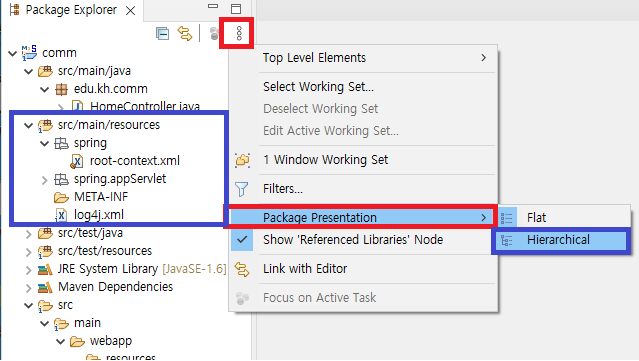639x361 pixels.
Task: Open the View Menu three-dots icon
Action: coord(239,33)
